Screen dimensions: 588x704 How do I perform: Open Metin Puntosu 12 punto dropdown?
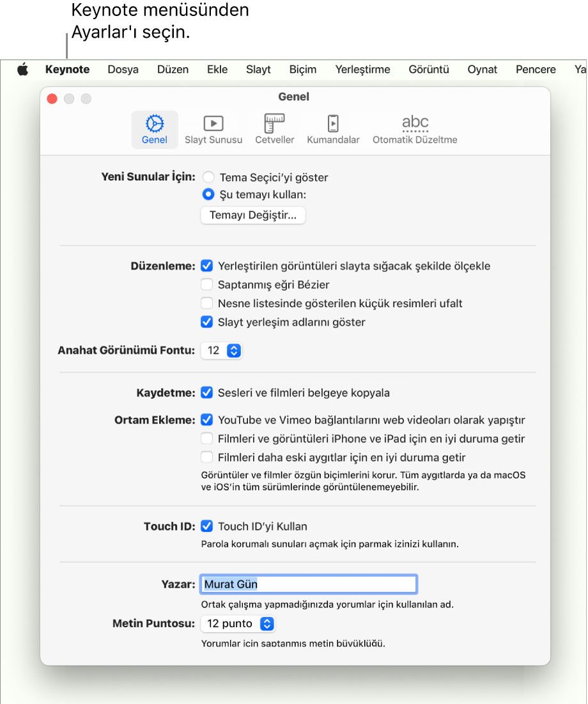click(238, 623)
